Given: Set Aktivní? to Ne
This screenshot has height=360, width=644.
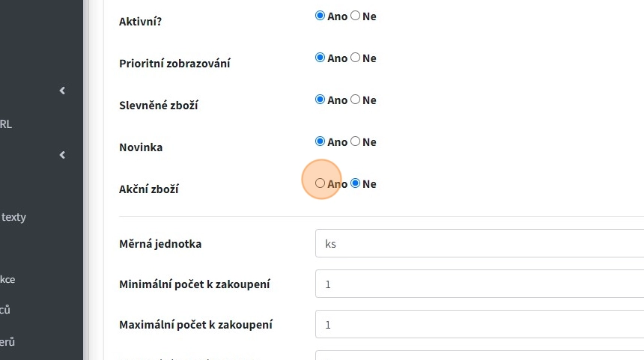Looking at the screenshot, I should tap(356, 16).
